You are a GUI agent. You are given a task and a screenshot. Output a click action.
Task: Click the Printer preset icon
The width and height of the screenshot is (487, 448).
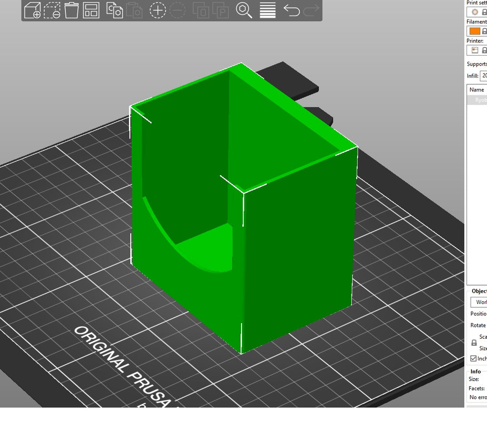475,50
